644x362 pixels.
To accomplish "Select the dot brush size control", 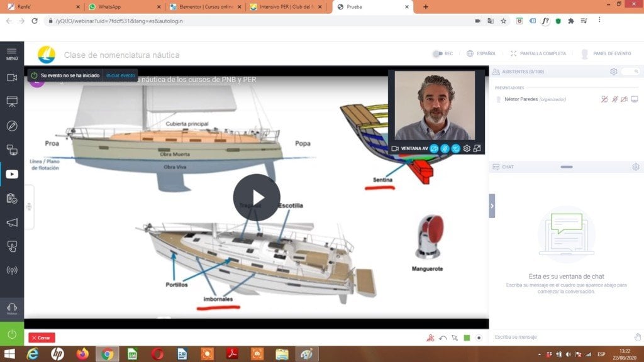I will pos(479,337).
